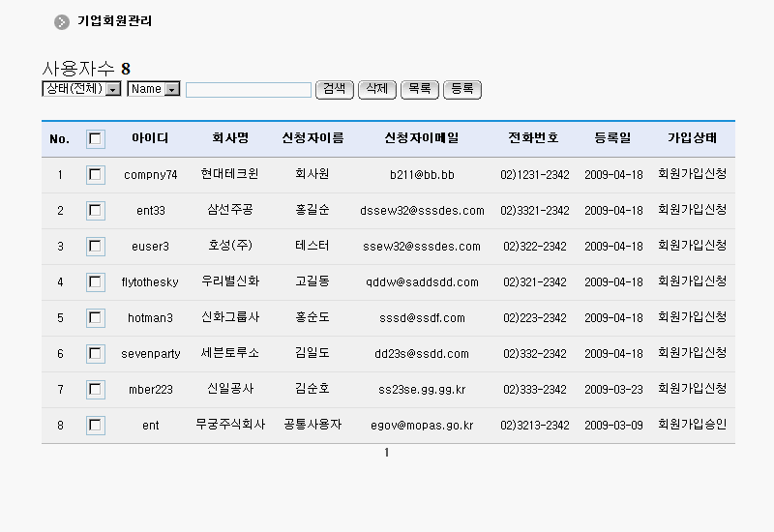The image size is (774, 532).
Task: Tick the checkbox for euser3 row
Action: pyautogui.click(x=96, y=247)
